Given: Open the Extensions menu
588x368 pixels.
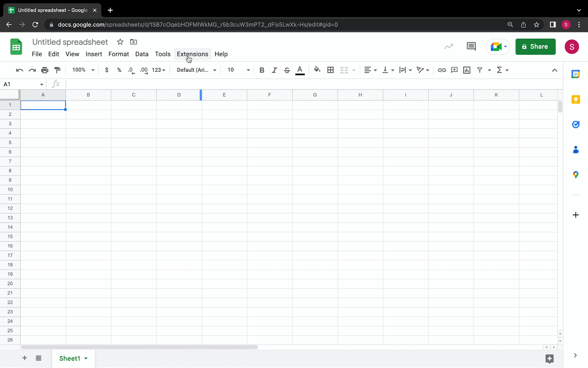Looking at the screenshot, I should 192,54.
